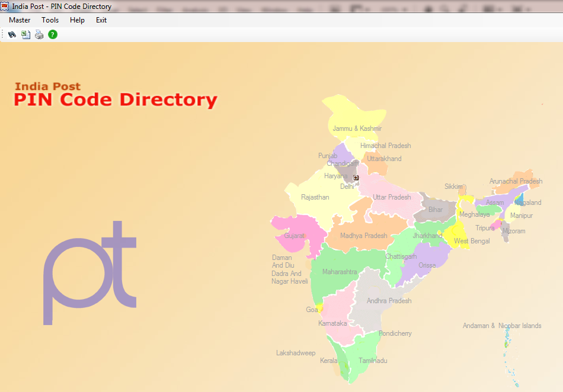The height and width of the screenshot is (392, 563).
Task: Click Exit on the menu bar
Action: click(x=101, y=20)
